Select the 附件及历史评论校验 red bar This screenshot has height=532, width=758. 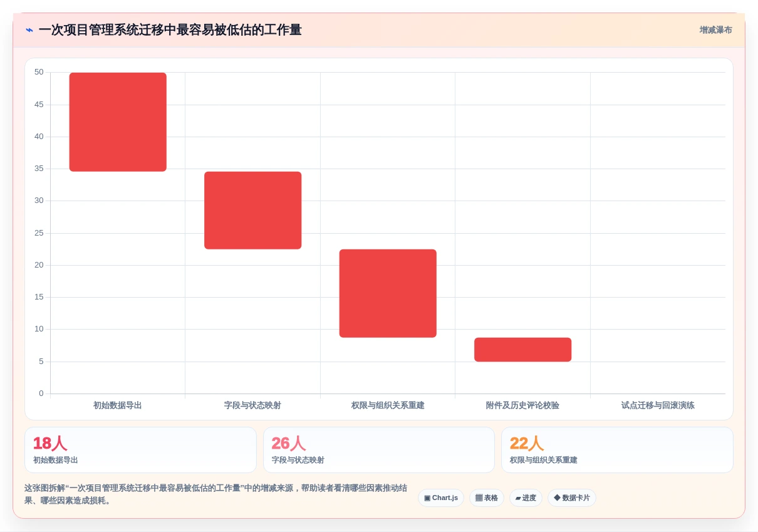(523, 350)
